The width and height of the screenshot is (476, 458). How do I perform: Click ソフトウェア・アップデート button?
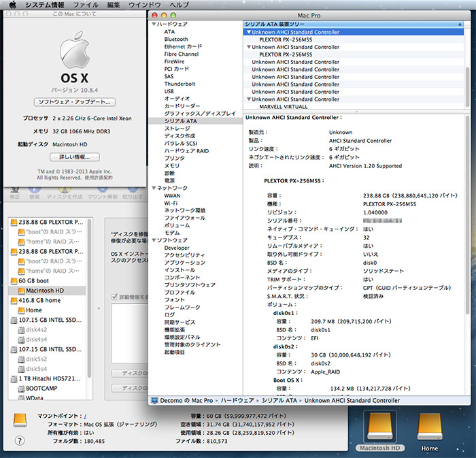coord(75,102)
